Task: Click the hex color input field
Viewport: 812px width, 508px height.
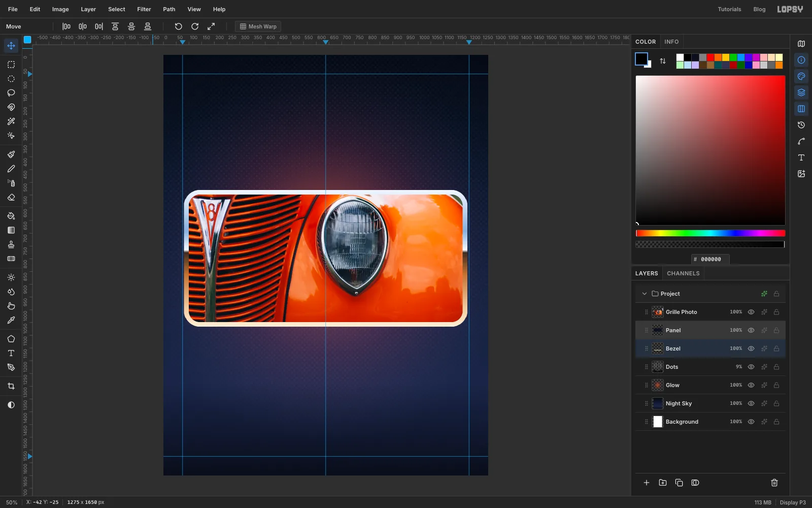Action: pyautogui.click(x=710, y=259)
